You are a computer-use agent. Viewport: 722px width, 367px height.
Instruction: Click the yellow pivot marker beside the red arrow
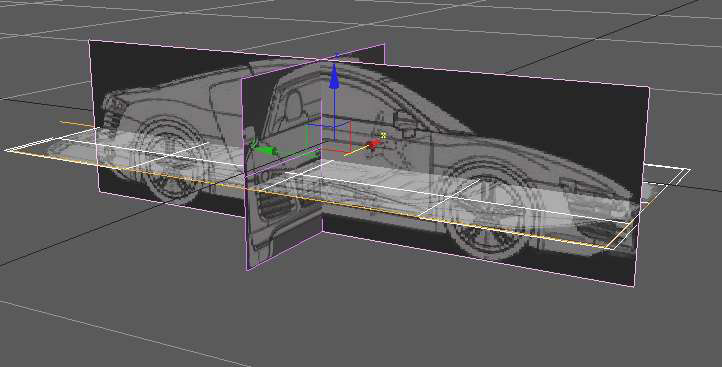tap(382, 135)
